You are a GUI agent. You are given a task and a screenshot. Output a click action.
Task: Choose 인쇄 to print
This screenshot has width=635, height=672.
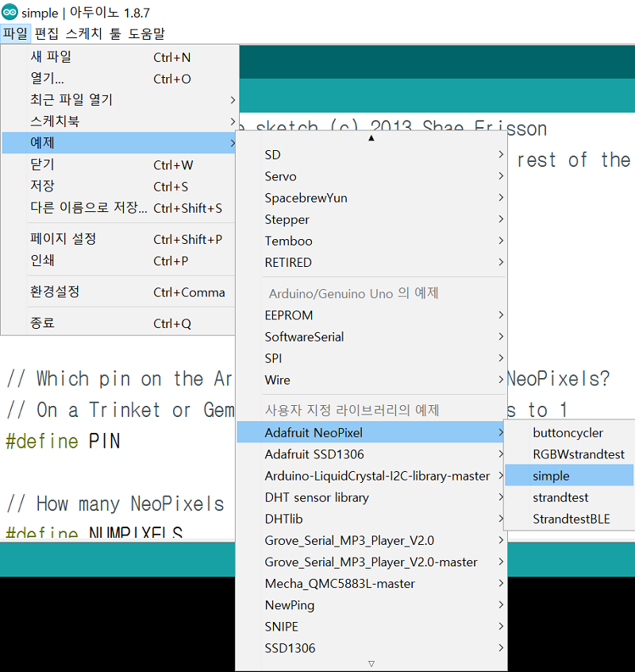(x=118, y=261)
